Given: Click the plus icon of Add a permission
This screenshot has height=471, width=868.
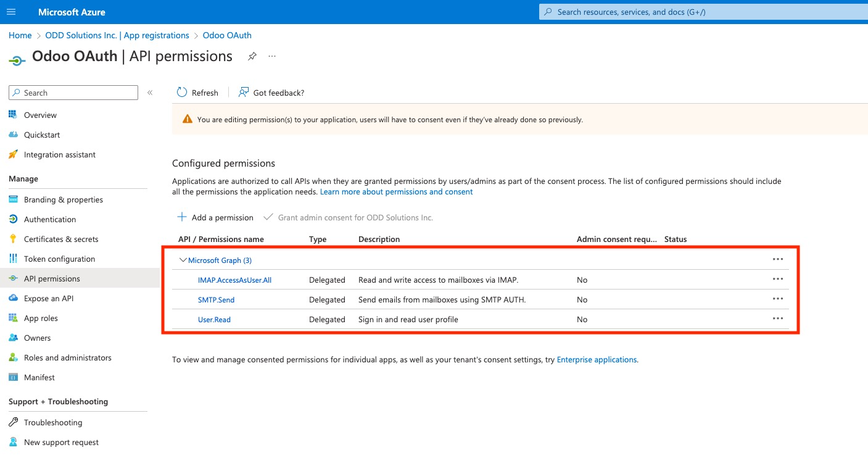Looking at the screenshot, I should 182,217.
